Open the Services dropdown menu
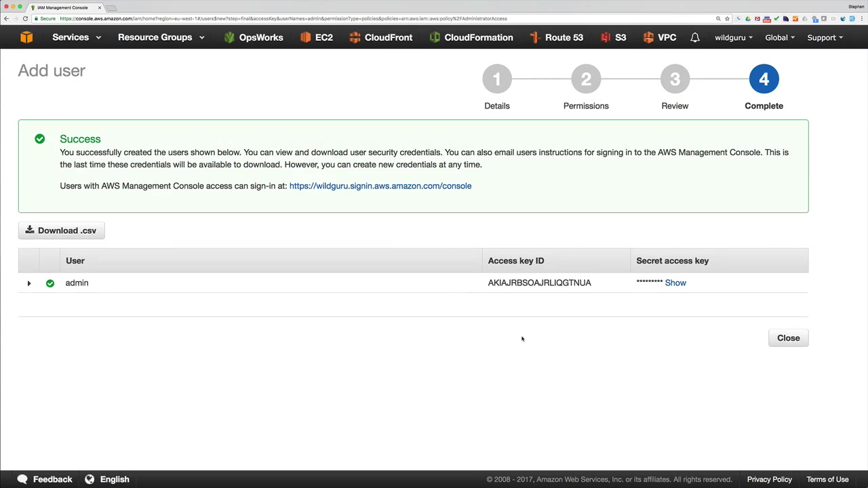The width and height of the screenshot is (868, 488). (77, 37)
